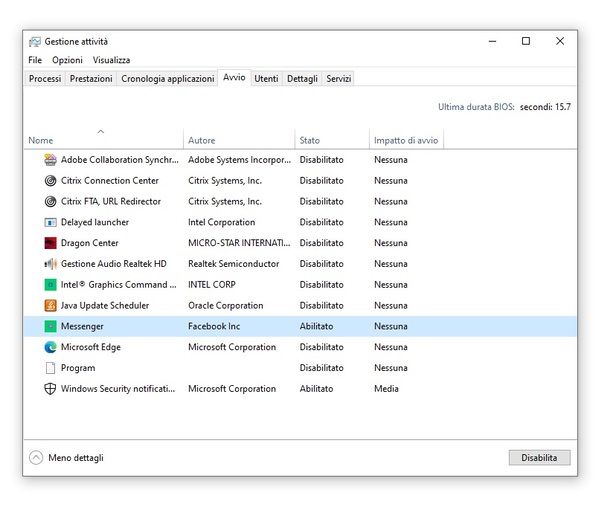Open the Visualizza menu
610x507 pixels.
click(111, 60)
